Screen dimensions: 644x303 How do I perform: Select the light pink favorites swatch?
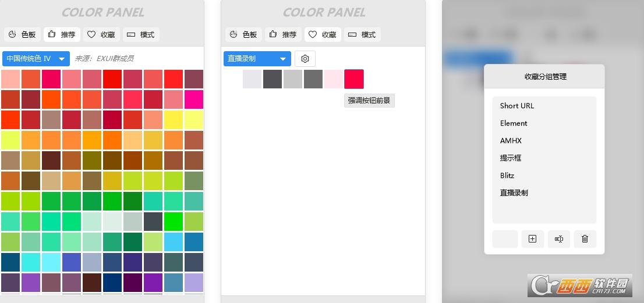point(334,79)
